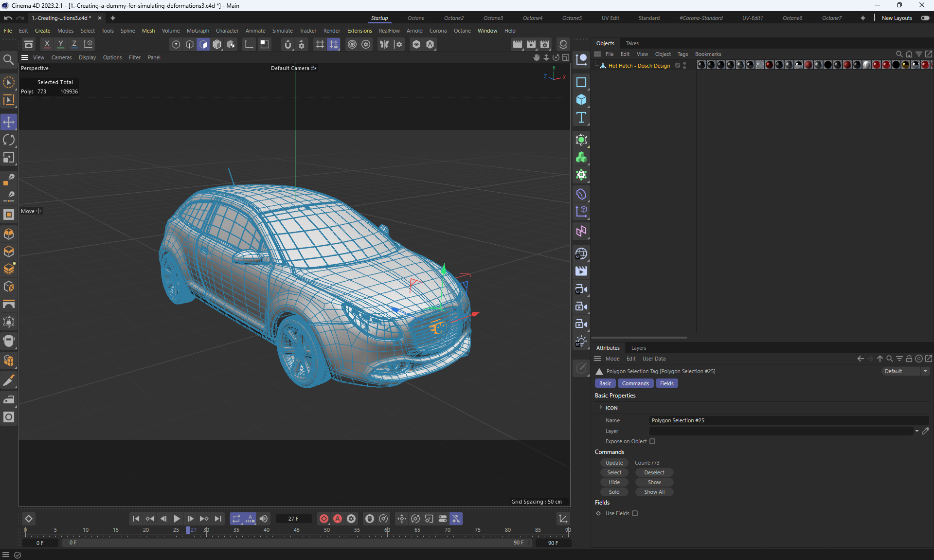Click first material tag sphere on Hot Hatch
Screen dimensions: 934x560
coord(701,65)
